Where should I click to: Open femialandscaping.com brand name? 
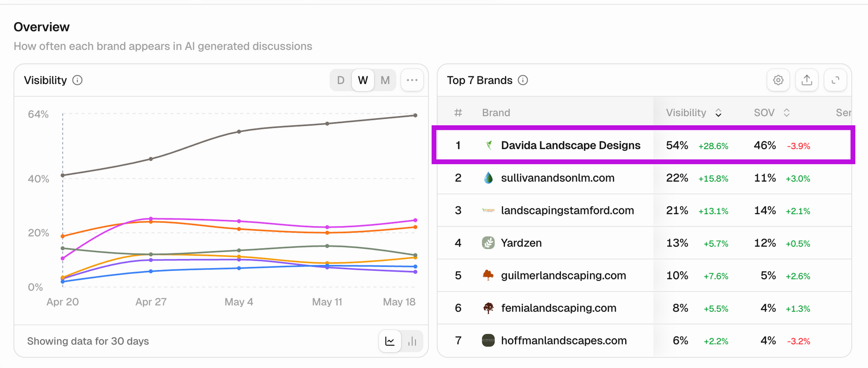pos(559,308)
